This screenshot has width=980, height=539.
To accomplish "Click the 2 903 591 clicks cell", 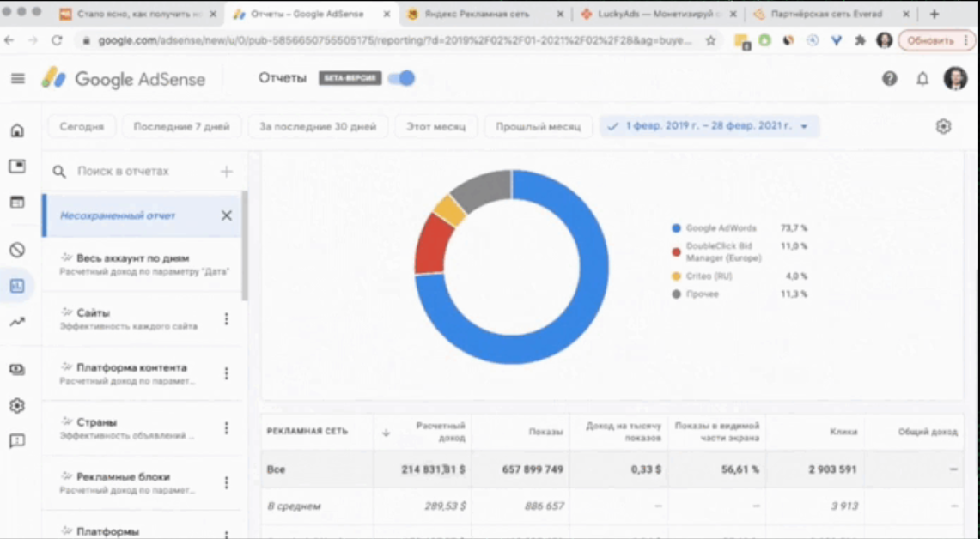I will [x=832, y=469].
